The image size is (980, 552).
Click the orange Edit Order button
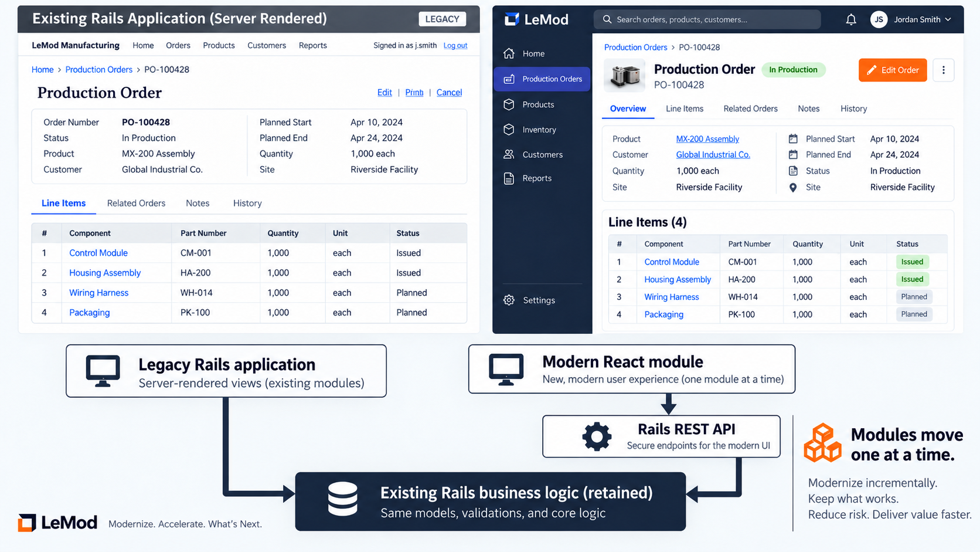(893, 70)
